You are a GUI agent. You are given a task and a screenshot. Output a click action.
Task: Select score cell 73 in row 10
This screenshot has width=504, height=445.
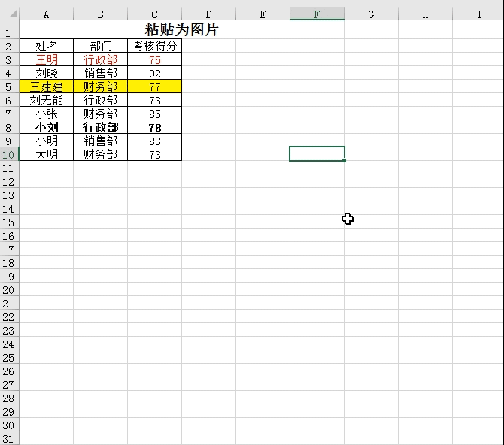point(155,154)
